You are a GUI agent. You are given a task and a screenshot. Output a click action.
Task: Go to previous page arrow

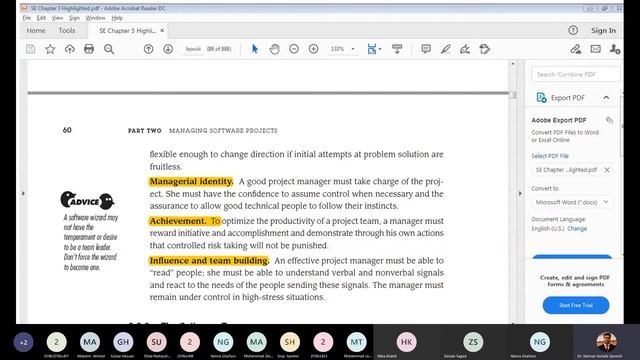click(x=149, y=49)
